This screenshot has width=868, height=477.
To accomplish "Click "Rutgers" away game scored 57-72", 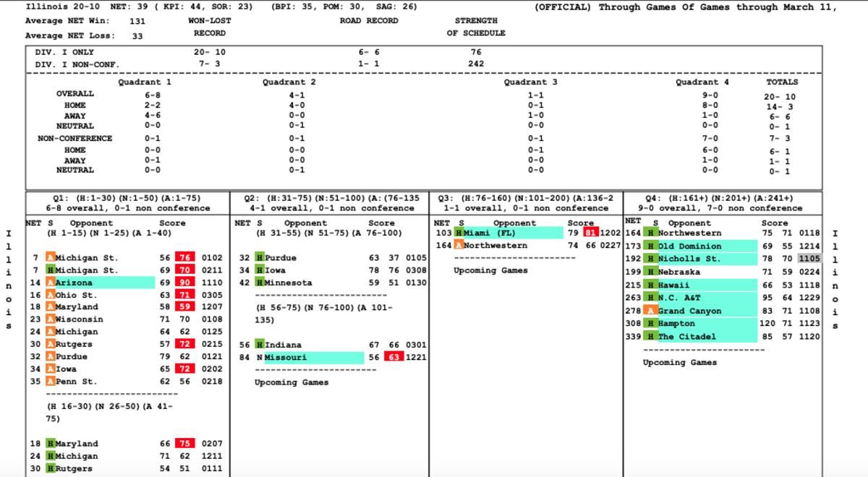I will pos(74,345).
